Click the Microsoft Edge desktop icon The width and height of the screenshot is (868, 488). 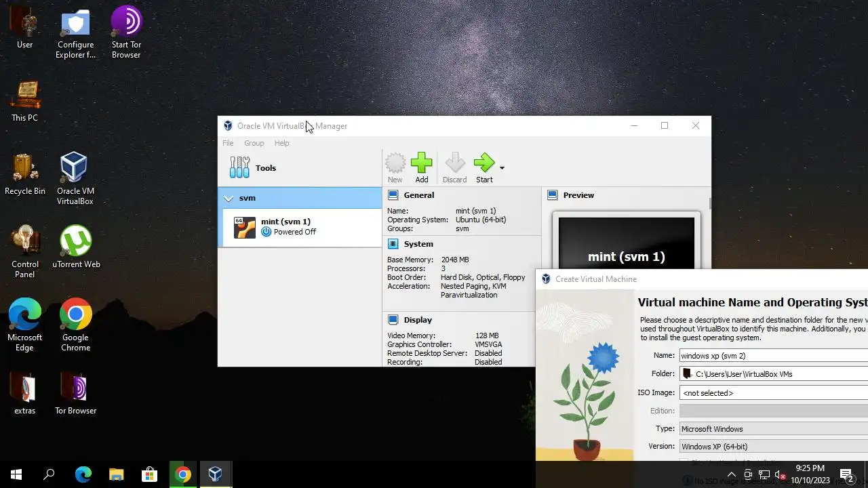[x=25, y=325]
